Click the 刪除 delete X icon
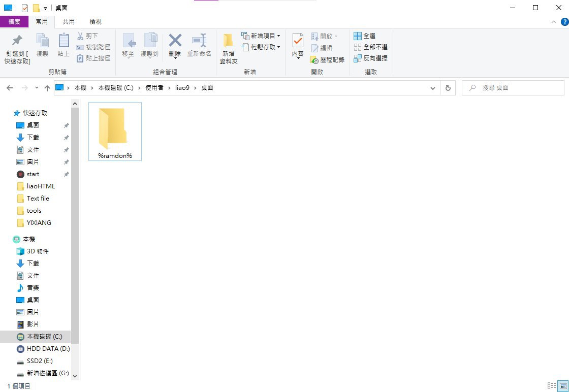The width and height of the screenshot is (569, 392). 175,41
